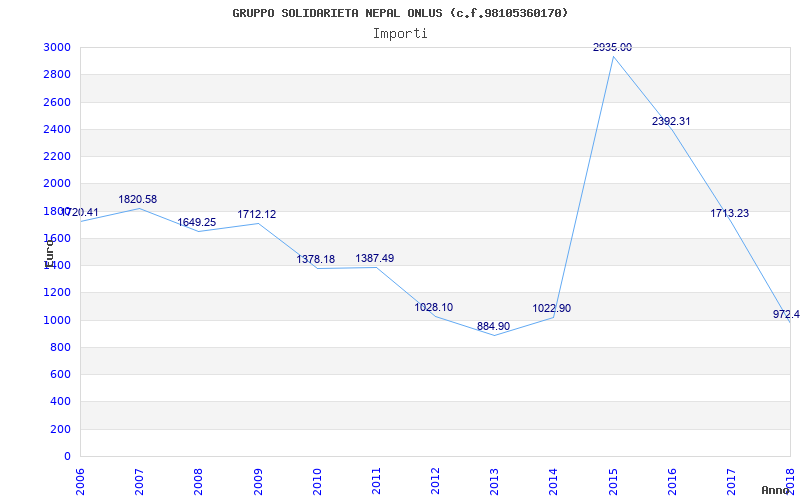The width and height of the screenshot is (800, 500).
Task: Click the 2017 x-axis year label
Action: point(731,482)
